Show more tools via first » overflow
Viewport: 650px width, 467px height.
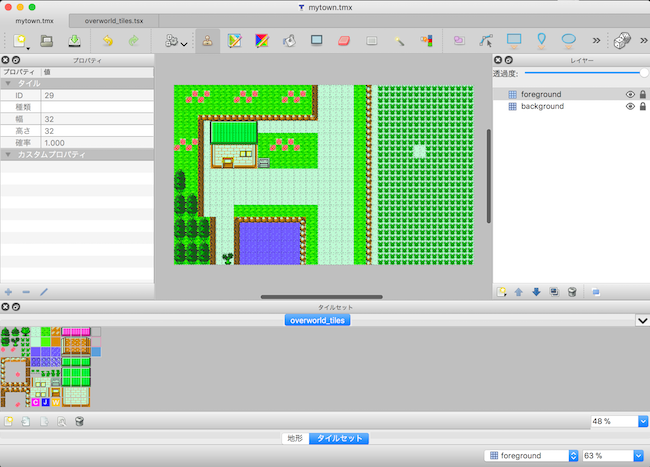click(596, 40)
